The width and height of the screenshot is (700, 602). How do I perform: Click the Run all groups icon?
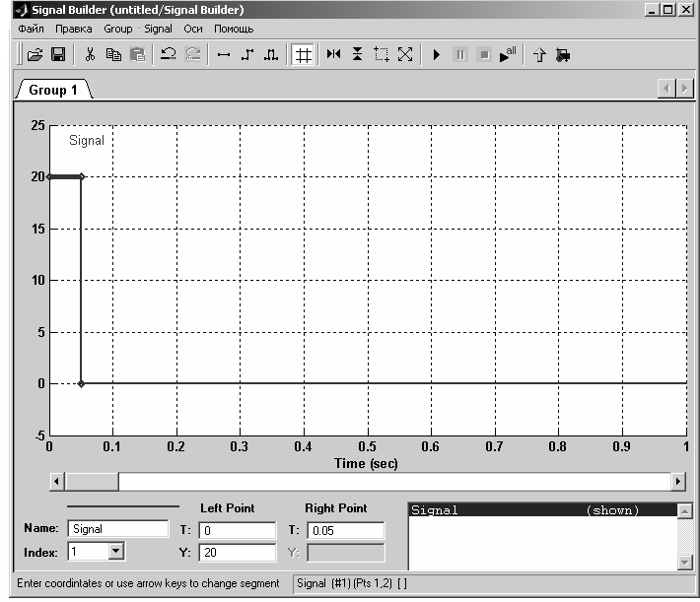pos(508,55)
